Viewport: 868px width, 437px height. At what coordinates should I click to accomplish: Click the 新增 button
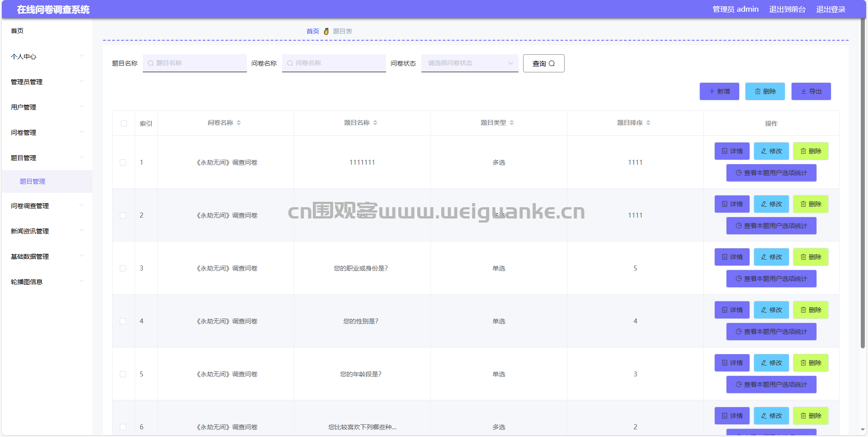point(719,91)
